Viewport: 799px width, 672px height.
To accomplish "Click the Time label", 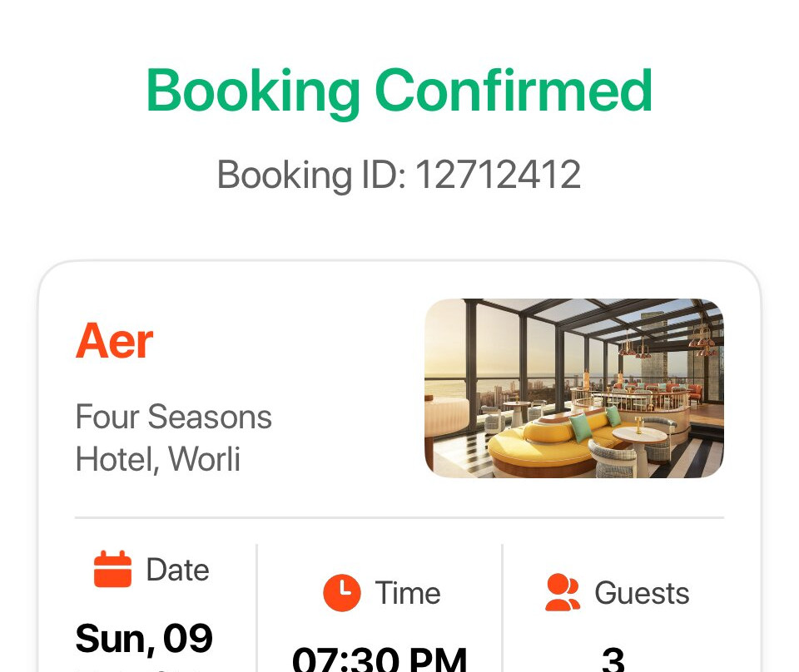I will (408, 593).
